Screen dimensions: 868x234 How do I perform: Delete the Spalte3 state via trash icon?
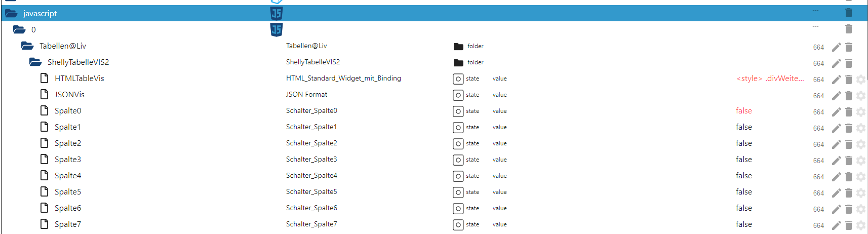(849, 161)
